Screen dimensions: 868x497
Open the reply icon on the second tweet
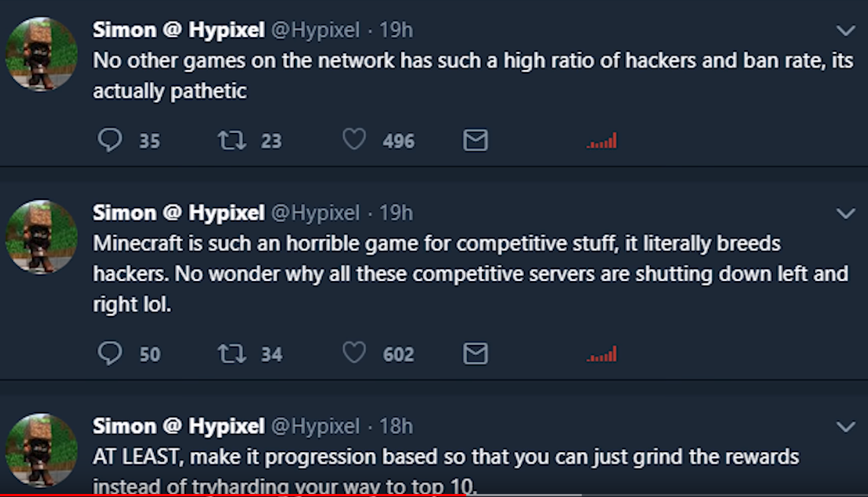point(112,353)
